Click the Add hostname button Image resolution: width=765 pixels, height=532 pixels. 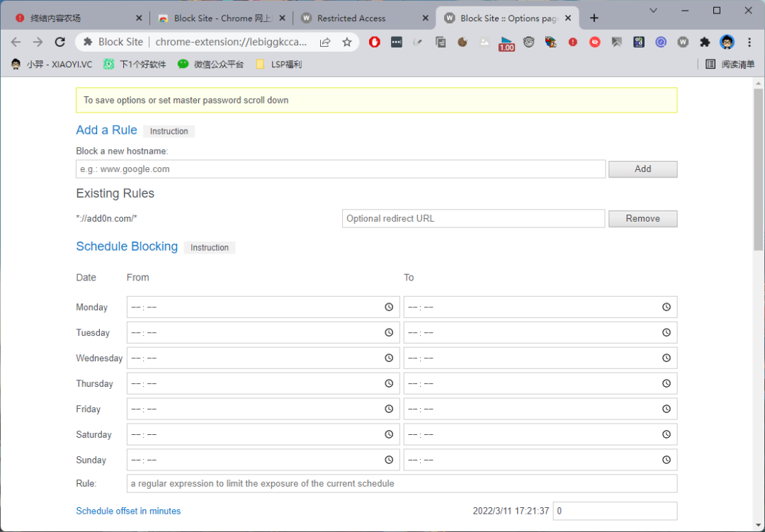click(642, 169)
